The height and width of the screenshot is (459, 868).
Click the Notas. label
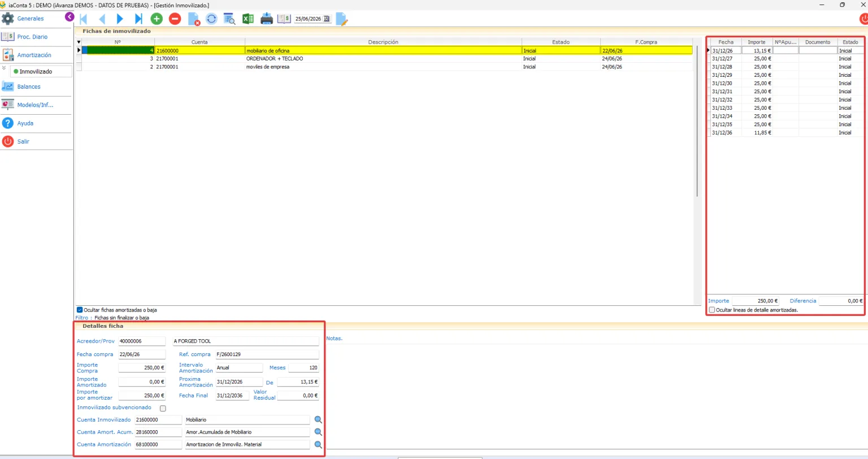(x=335, y=339)
